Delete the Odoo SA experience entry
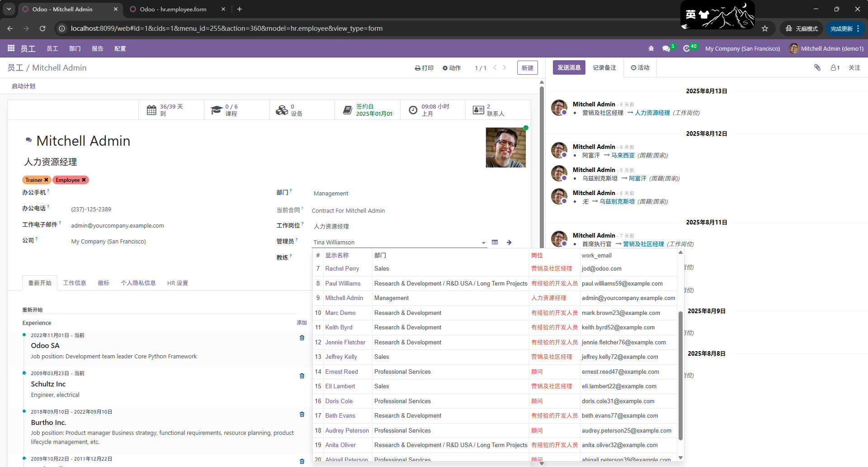The height and width of the screenshot is (467, 868). click(x=302, y=338)
